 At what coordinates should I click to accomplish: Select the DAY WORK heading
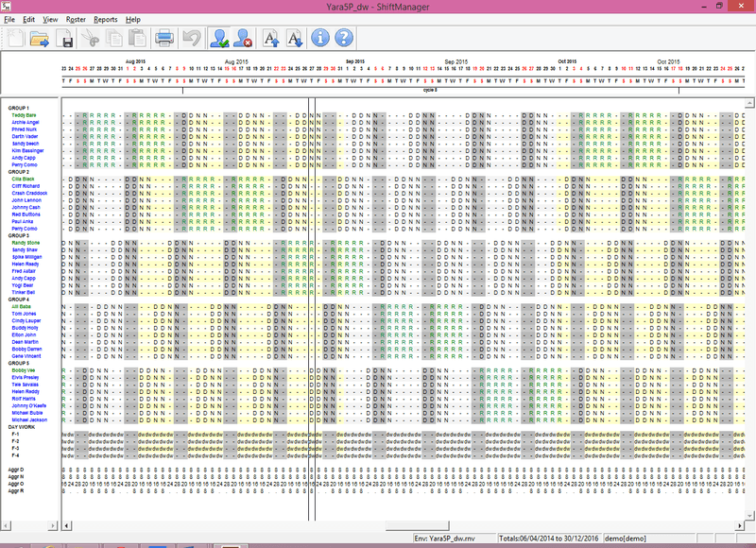22,427
